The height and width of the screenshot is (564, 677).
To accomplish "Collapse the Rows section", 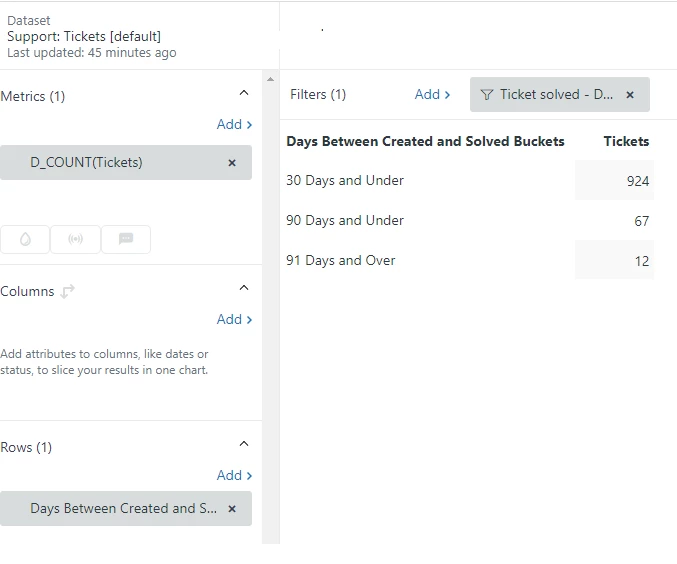I will click(x=244, y=444).
